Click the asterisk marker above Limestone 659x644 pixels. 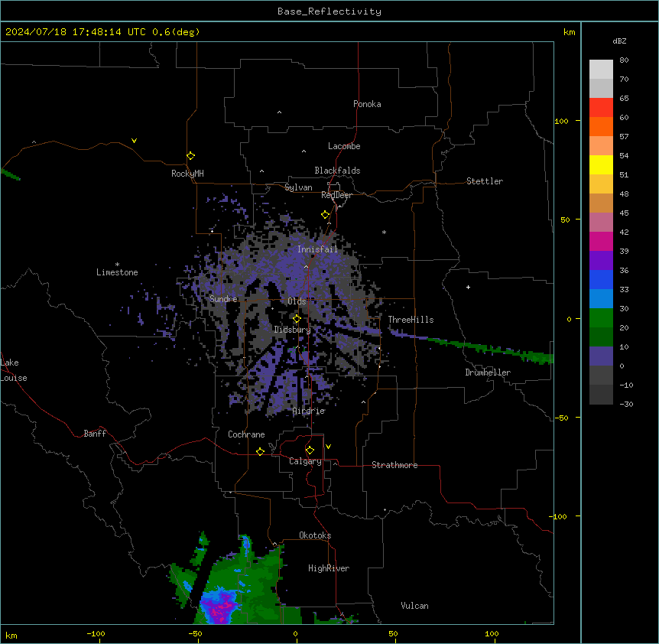pyautogui.click(x=117, y=265)
